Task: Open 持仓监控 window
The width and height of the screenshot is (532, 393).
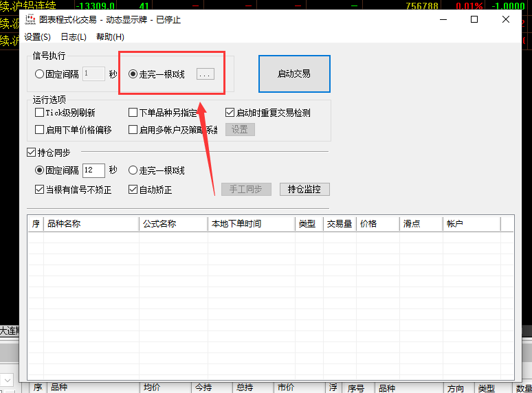Action: point(304,190)
